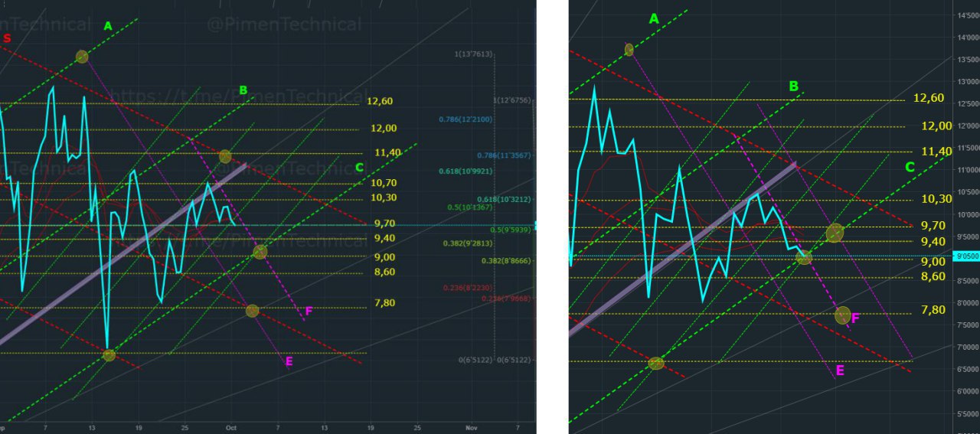
Task: Select green channel label C in left chart
Action: point(360,168)
